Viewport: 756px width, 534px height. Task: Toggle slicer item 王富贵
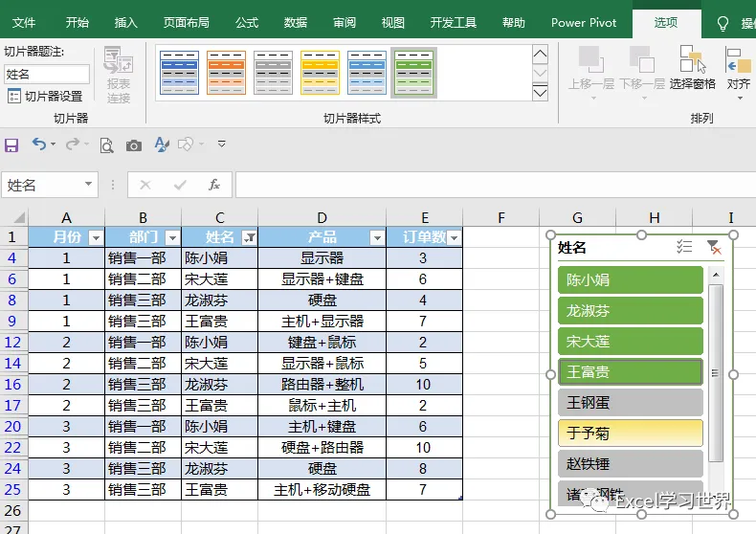pyautogui.click(x=631, y=371)
